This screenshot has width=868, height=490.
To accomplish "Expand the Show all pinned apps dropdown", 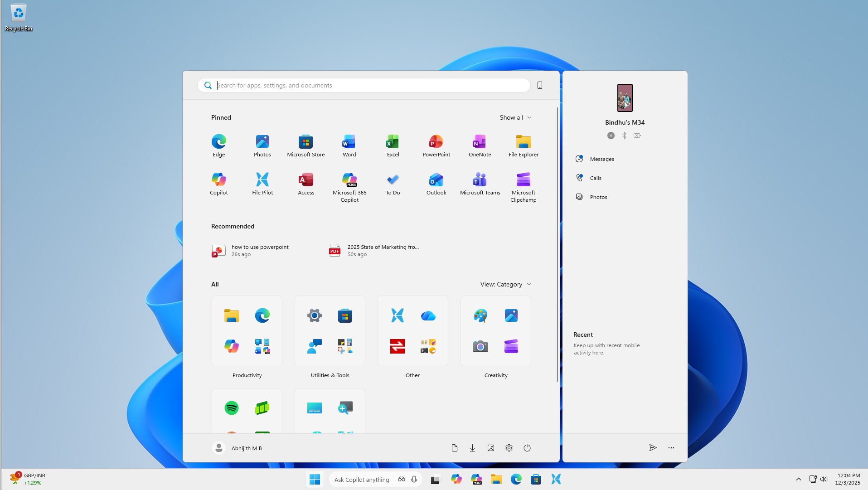I will (x=515, y=117).
